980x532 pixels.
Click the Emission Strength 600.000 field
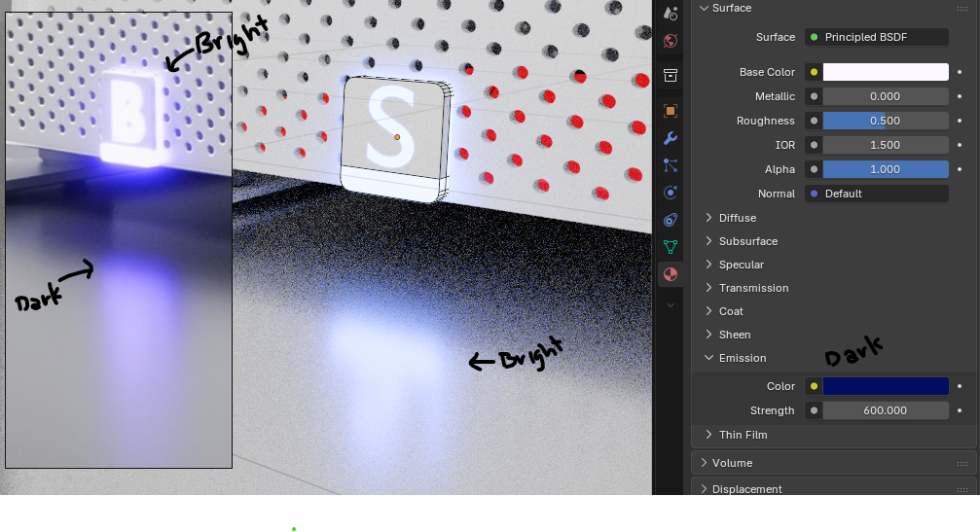[x=886, y=410]
